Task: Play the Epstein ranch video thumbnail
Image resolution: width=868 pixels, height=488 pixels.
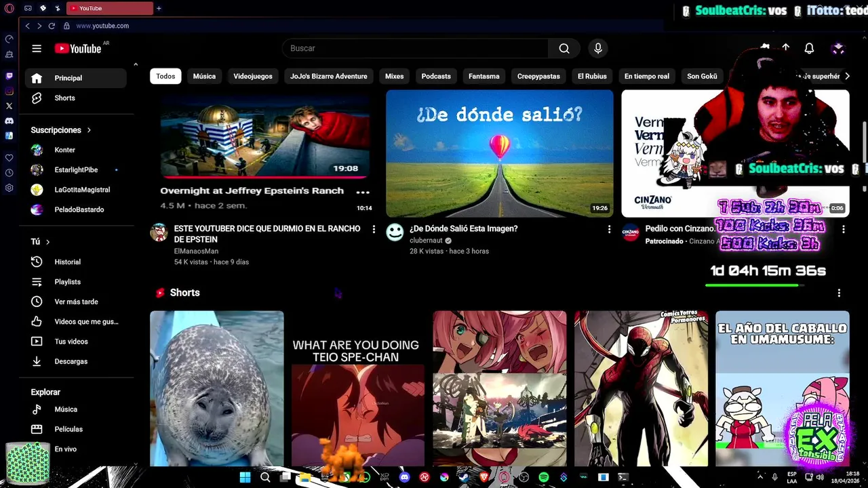Action: pos(264,153)
